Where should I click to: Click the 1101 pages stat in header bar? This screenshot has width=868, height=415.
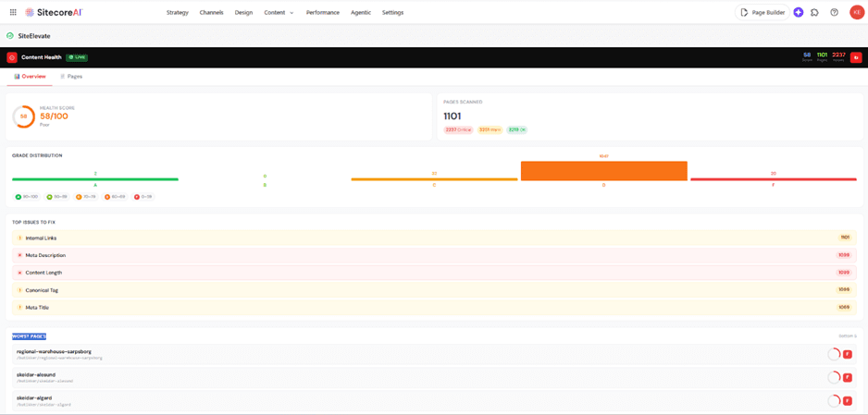click(x=822, y=56)
